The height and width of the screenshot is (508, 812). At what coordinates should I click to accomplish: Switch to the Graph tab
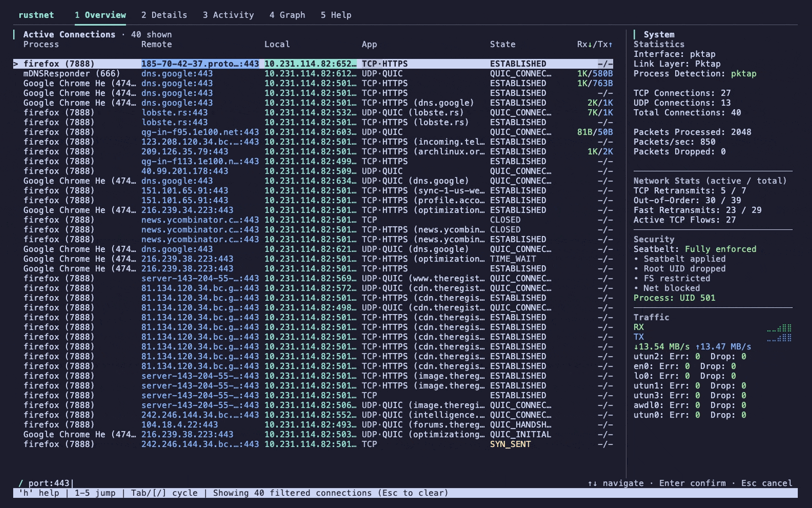click(x=287, y=15)
